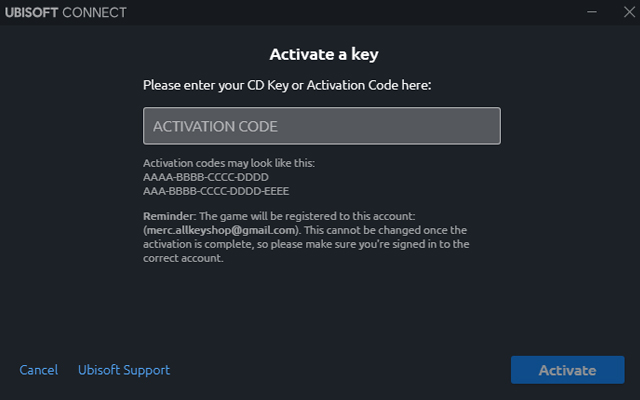This screenshot has width=640, height=400.
Task: Click the bold "Reminder" word
Action: [170, 217]
